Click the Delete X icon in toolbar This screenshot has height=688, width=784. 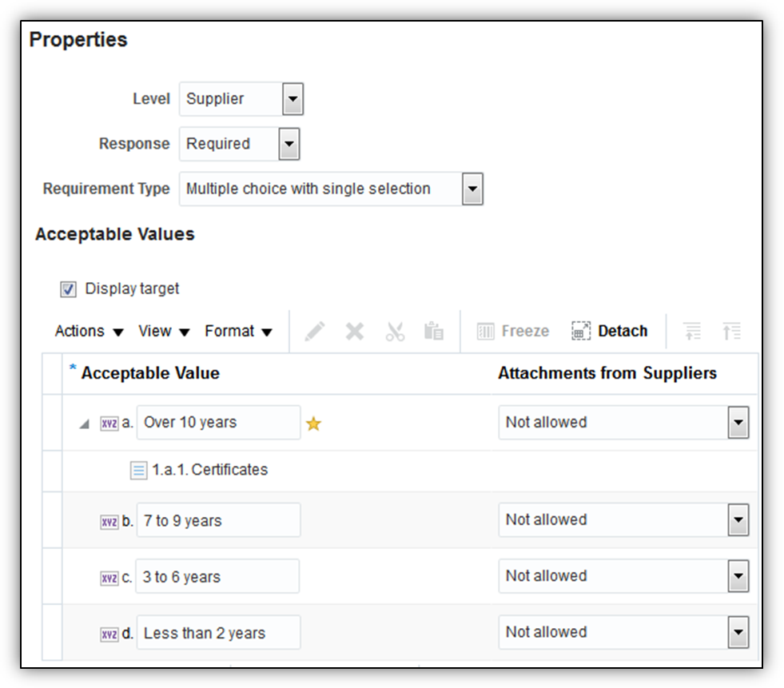[x=355, y=332]
